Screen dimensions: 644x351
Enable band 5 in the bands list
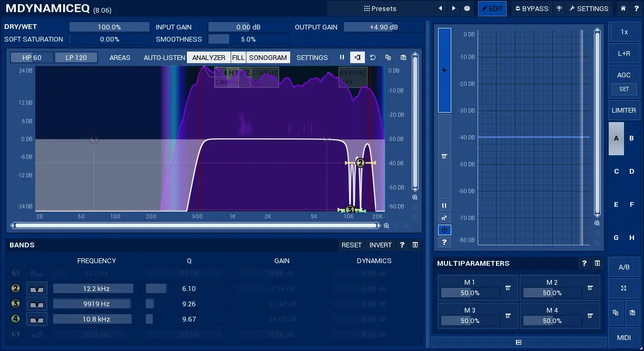click(15, 334)
